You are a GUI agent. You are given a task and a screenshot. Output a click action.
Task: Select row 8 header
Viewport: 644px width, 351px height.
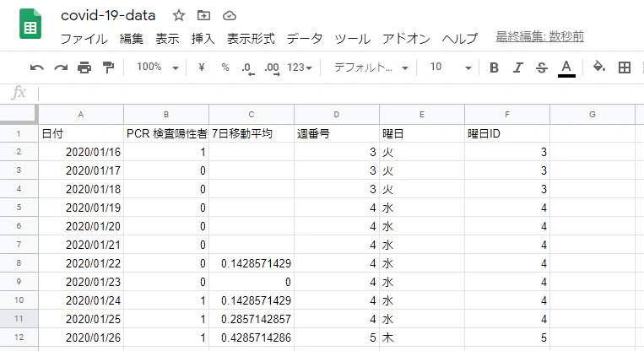pyautogui.click(x=19, y=262)
